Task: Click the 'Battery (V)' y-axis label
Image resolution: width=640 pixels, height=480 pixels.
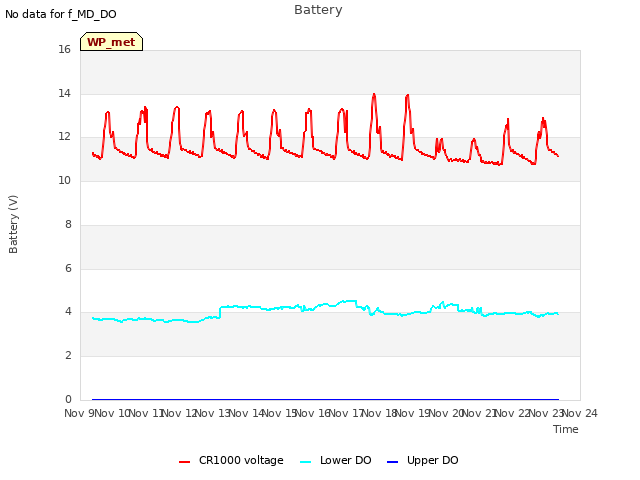Action: click(x=13, y=224)
